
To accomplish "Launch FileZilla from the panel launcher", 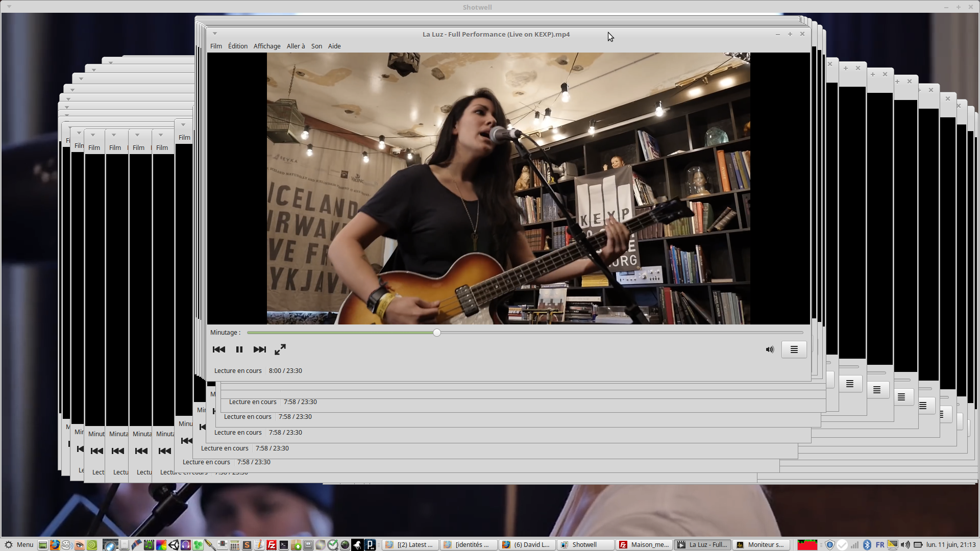I will pos(272,545).
